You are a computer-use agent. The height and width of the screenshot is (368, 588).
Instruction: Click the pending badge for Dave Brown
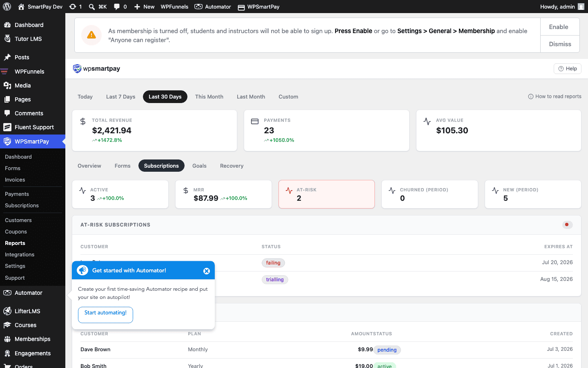pos(387,350)
